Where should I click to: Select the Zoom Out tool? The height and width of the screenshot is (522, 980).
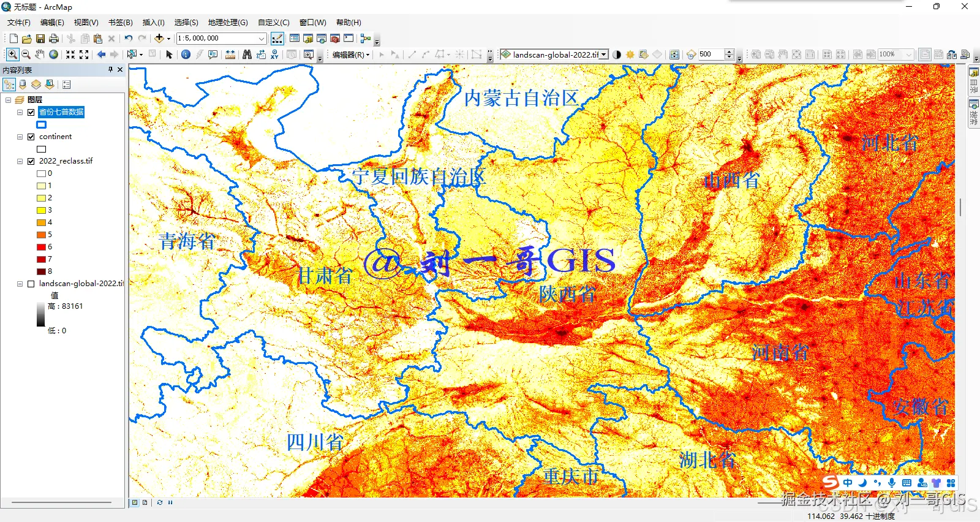pyautogui.click(x=26, y=55)
